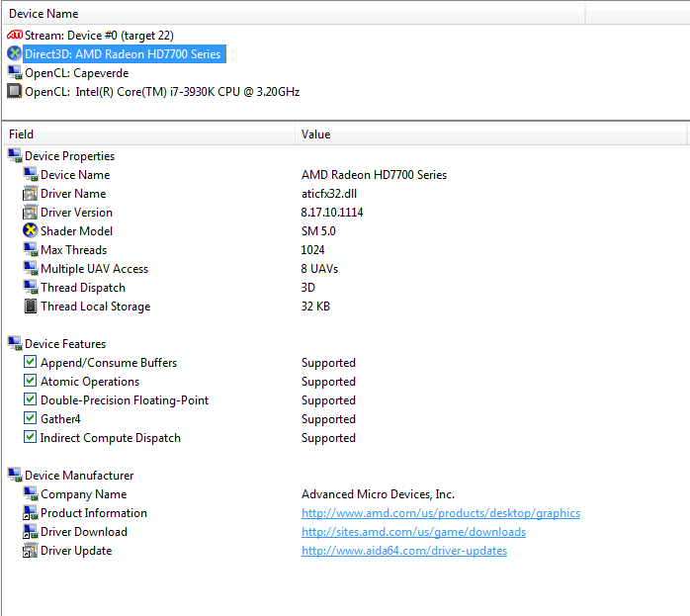Viewport: 690px width, 616px height.
Task: Click the Multiple UAV Access label
Action: point(94,269)
